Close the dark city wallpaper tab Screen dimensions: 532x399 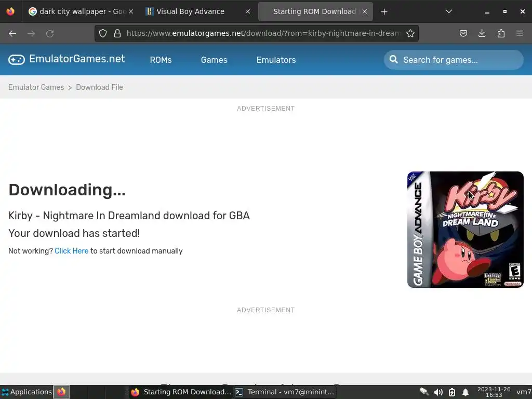pyautogui.click(x=131, y=11)
